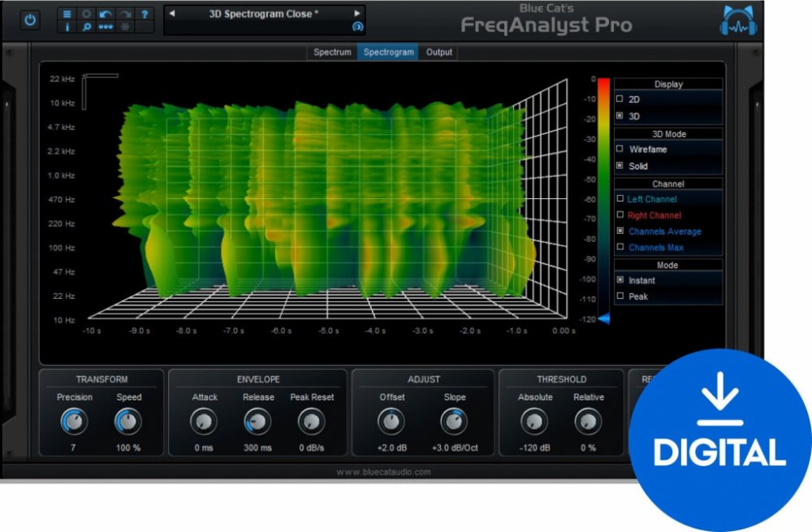Click the power bypass button

tap(30, 19)
